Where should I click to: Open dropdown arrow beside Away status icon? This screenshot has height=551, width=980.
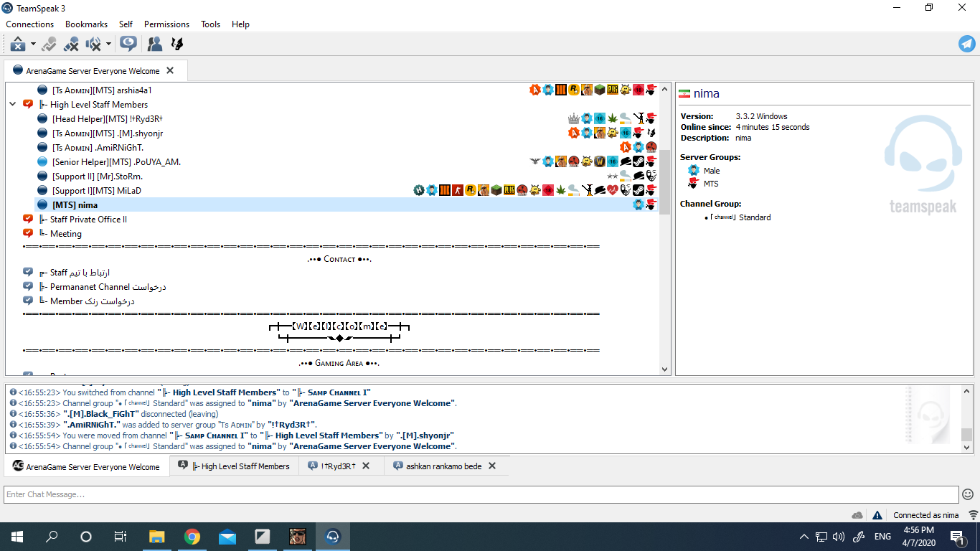pos(33,44)
